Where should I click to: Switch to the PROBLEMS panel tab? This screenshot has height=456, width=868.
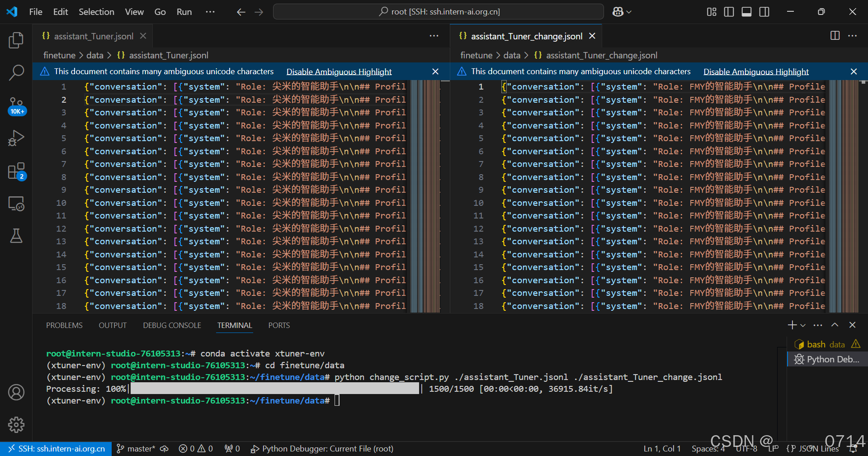(x=64, y=325)
